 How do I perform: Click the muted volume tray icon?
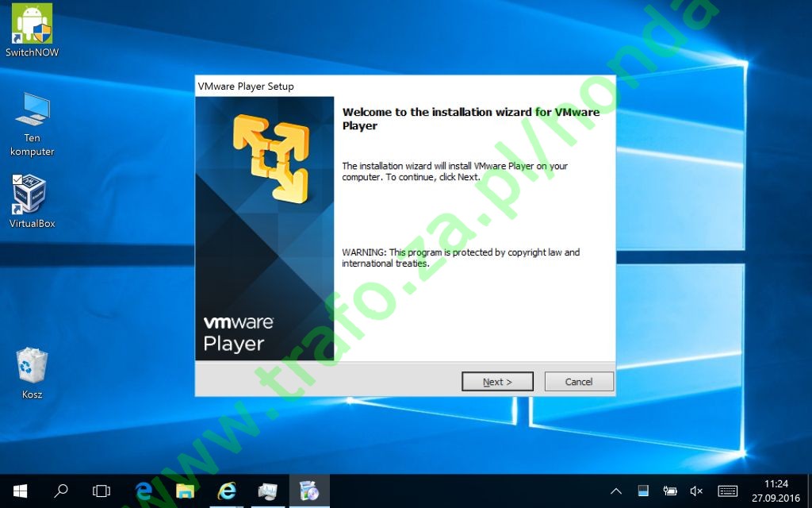[696, 491]
